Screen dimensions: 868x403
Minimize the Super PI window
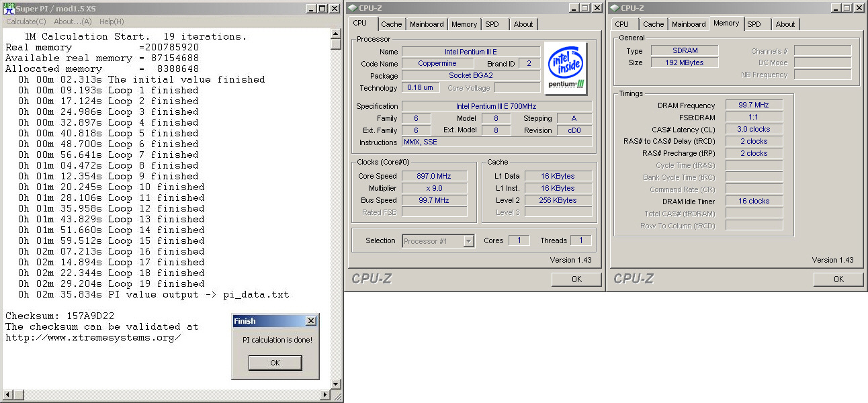coord(311,8)
